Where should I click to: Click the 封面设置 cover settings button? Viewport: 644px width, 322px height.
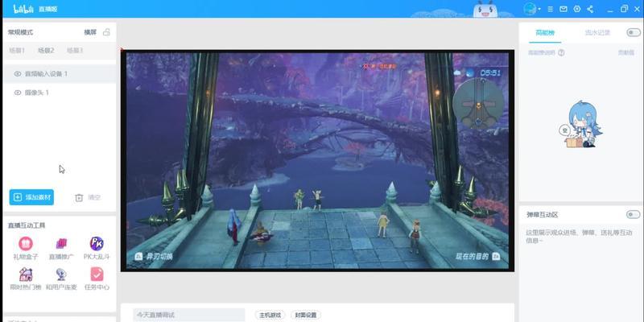click(306, 315)
